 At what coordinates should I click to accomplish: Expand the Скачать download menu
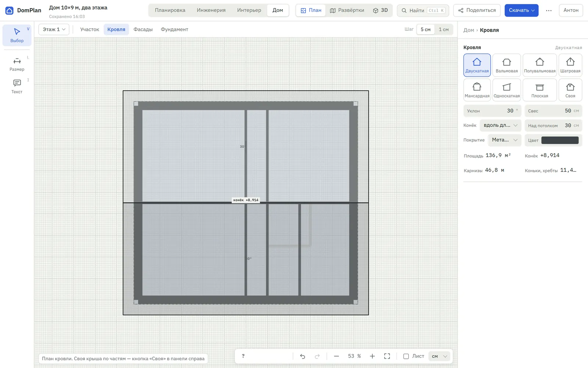click(x=521, y=10)
